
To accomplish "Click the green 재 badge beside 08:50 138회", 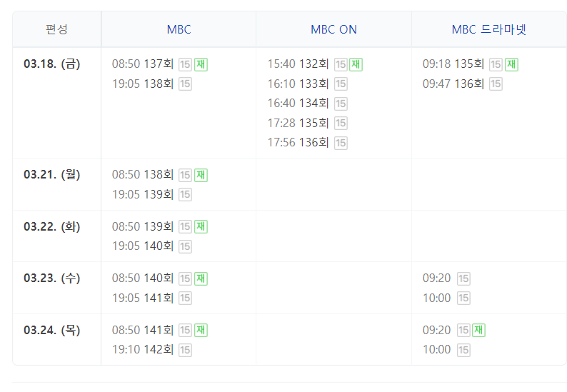I will [201, 175].
